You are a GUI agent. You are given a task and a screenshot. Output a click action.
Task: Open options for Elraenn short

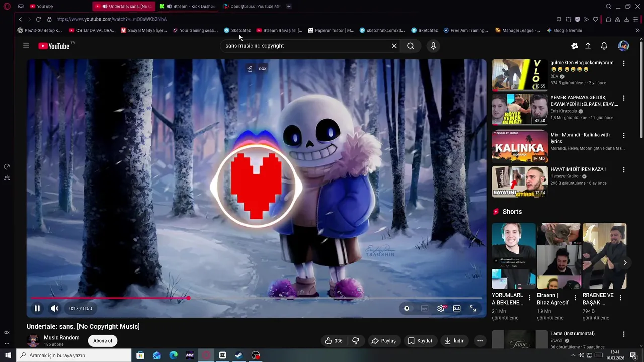tap(575, 298)
